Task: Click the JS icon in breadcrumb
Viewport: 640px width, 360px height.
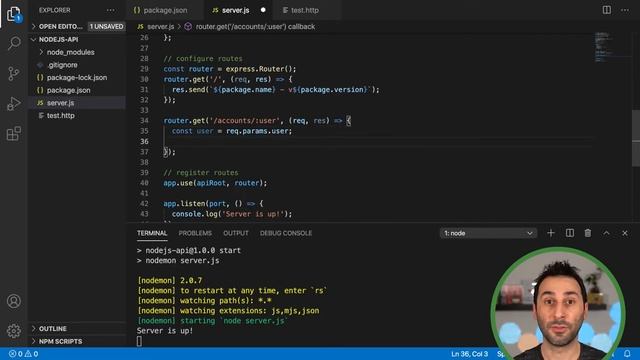Action: (x=140, y=27)
